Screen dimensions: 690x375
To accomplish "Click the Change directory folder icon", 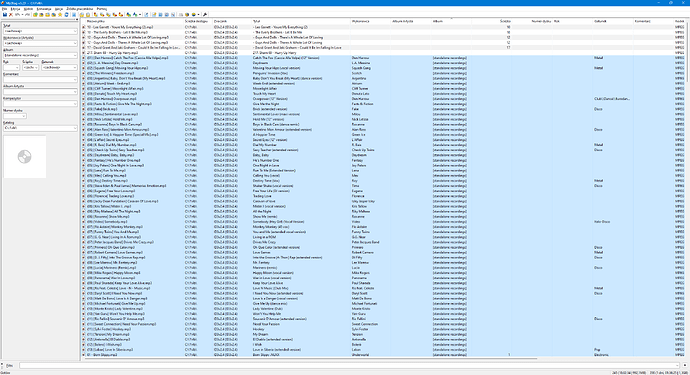I will pos(35,15).
